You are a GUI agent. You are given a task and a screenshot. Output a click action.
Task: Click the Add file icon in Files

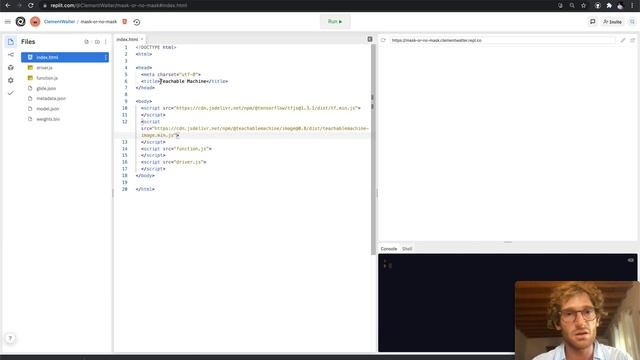coord(87,42)
